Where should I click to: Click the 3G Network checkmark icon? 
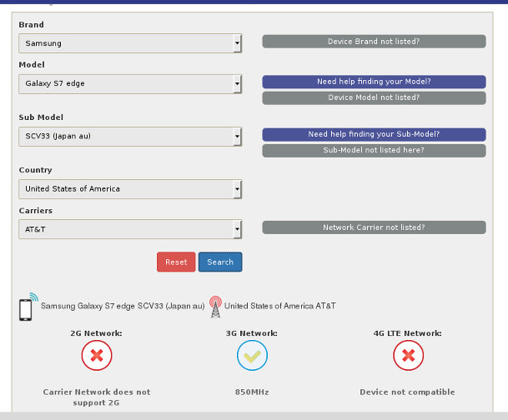[x=252, y=356]
